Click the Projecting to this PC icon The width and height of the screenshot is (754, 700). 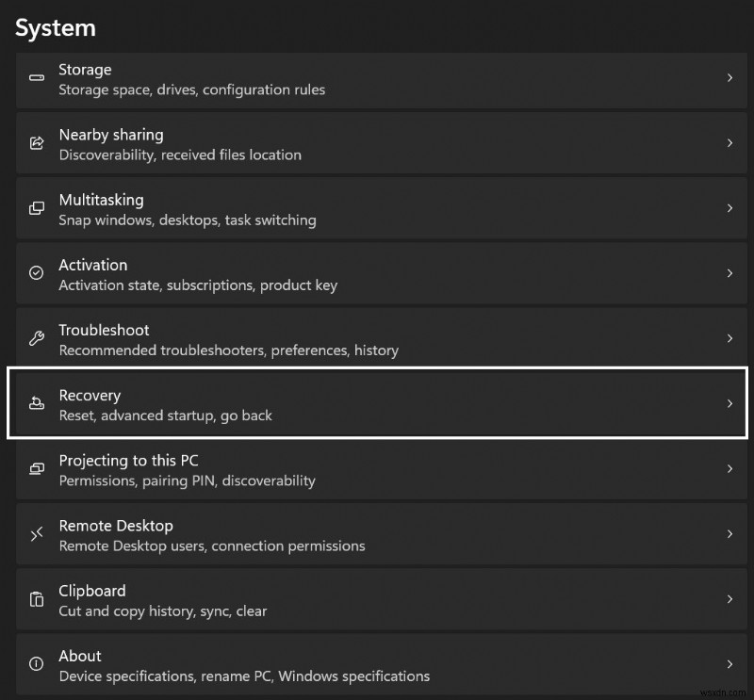click(x=36, y=469)
